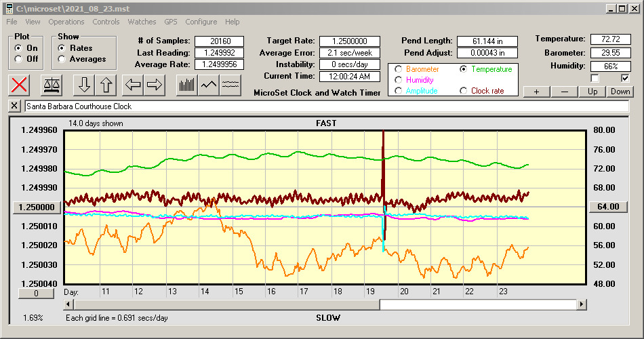Show Averages option
This screenshot has height=339, width=644.
click(62, 59)
